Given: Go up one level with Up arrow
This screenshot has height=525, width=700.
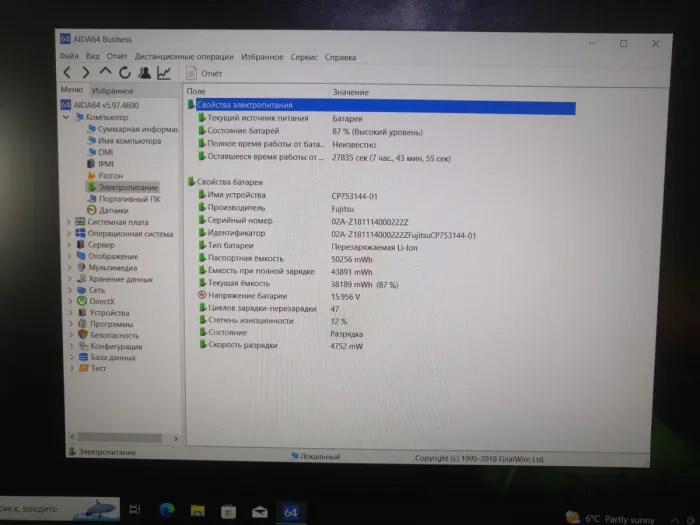Looking at the screenshot, I should [105, 73].
